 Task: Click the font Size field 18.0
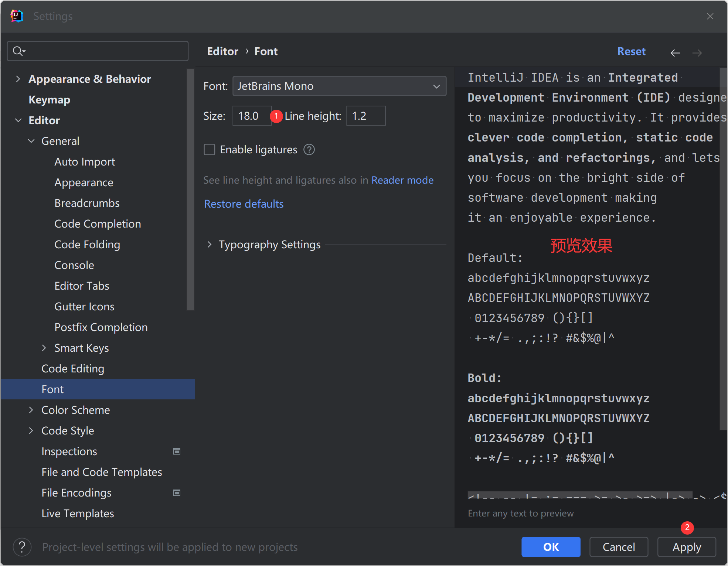tap(252, 116)
